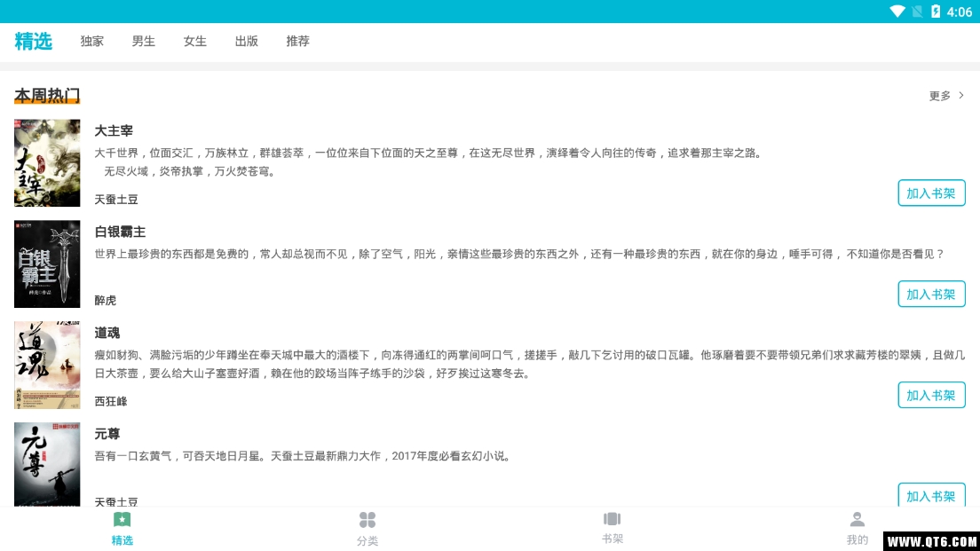Viewport: 980px width, 551px height.
Task: Switch to the 男生 tab
Action: pyautogui.click(x=143, y=41)
